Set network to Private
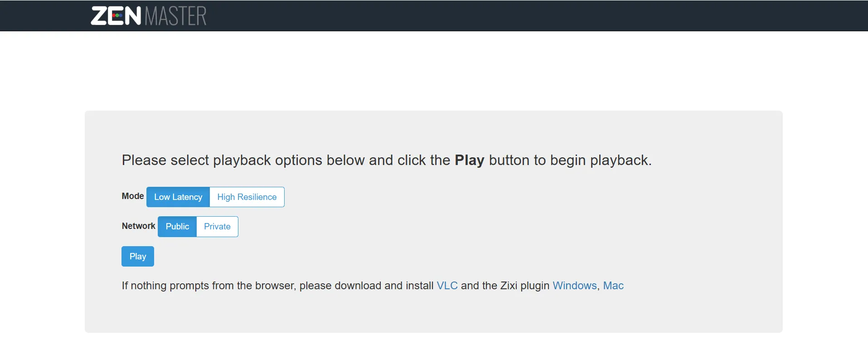Image resolution: width=868 pixels, height=345 pixels. coord(217,227)
